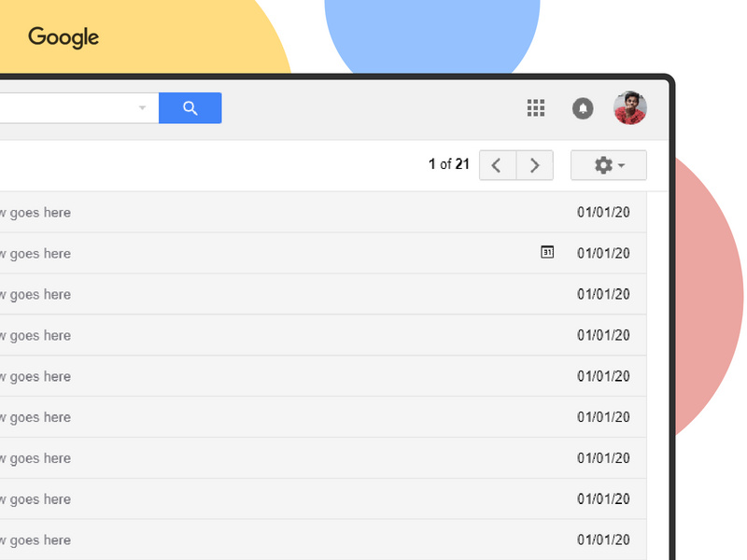
Task: Open the profile avatar photo
Action: point(629,108)
